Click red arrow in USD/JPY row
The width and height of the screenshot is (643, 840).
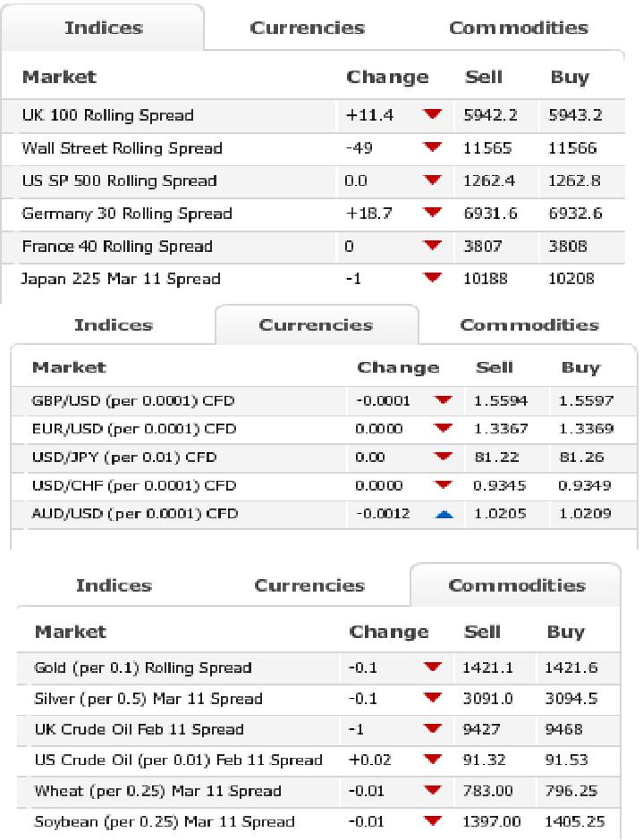[x=444, y=458]
